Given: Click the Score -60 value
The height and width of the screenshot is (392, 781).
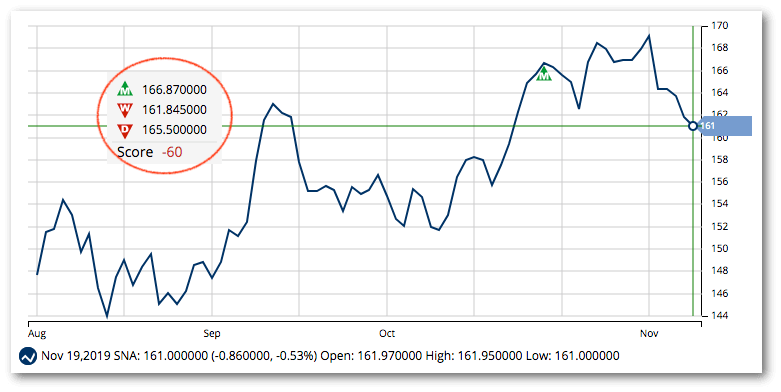Looking at the screenshot, I should click(x=172, y=152).
